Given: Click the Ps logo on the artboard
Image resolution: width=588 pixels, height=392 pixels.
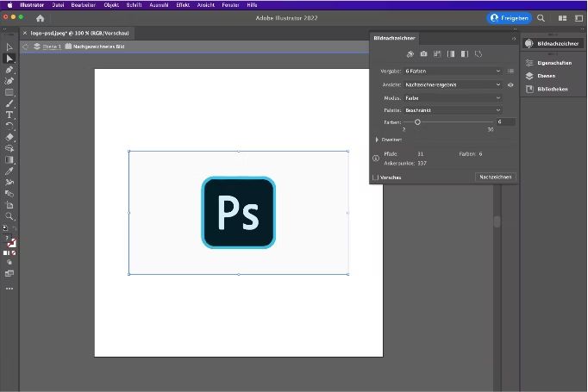Looking at the screenshot, I should [x=239, y=213].
